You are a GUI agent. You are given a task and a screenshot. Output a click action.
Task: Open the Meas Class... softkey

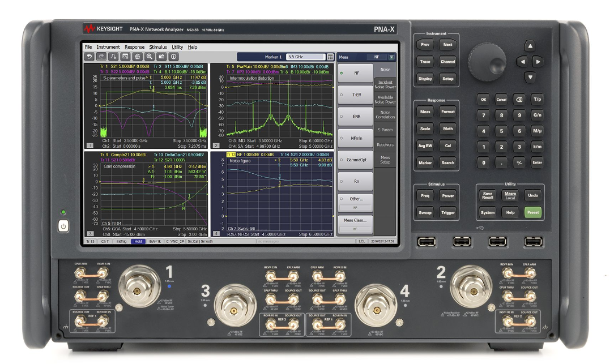click(x=355, y=224)
